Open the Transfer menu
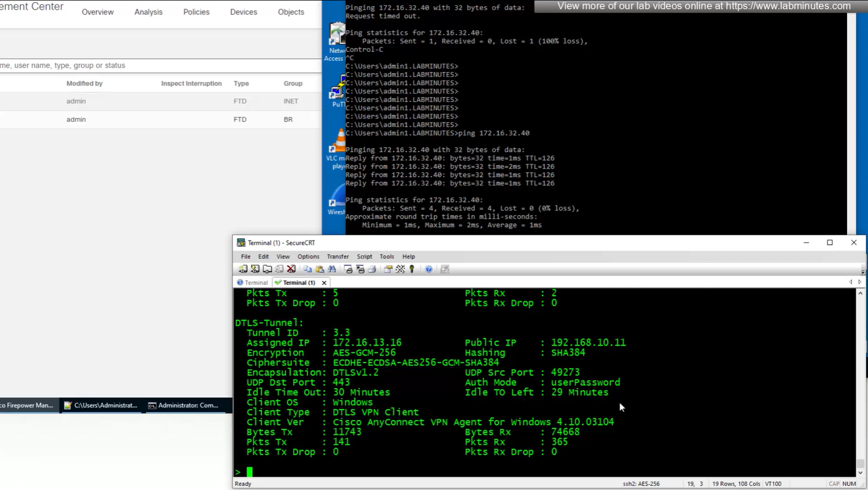868x490 pixels. pyautogui.click(x=337, y=257)
